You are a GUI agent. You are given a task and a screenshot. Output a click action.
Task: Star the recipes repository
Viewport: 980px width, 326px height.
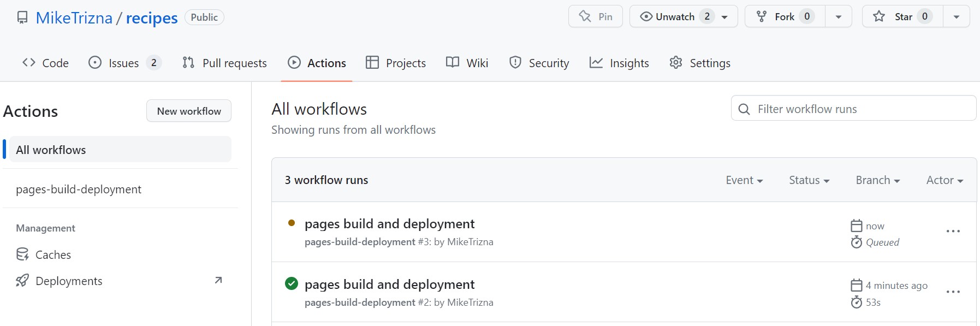pos(902,16)
